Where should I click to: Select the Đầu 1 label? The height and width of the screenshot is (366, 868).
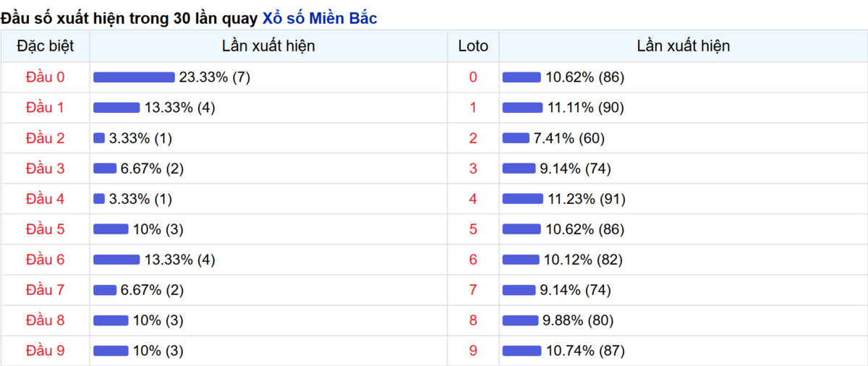tap(45, 108)
